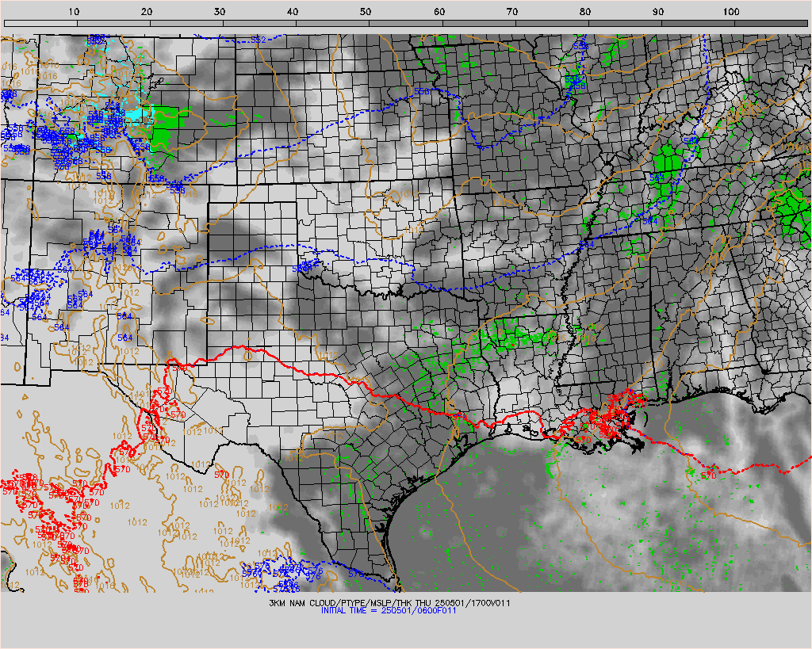The height and width of the screenshot is (649, 812).
Task: Select the "70" label on the cloud scale
Action: (x=512, y=11)
